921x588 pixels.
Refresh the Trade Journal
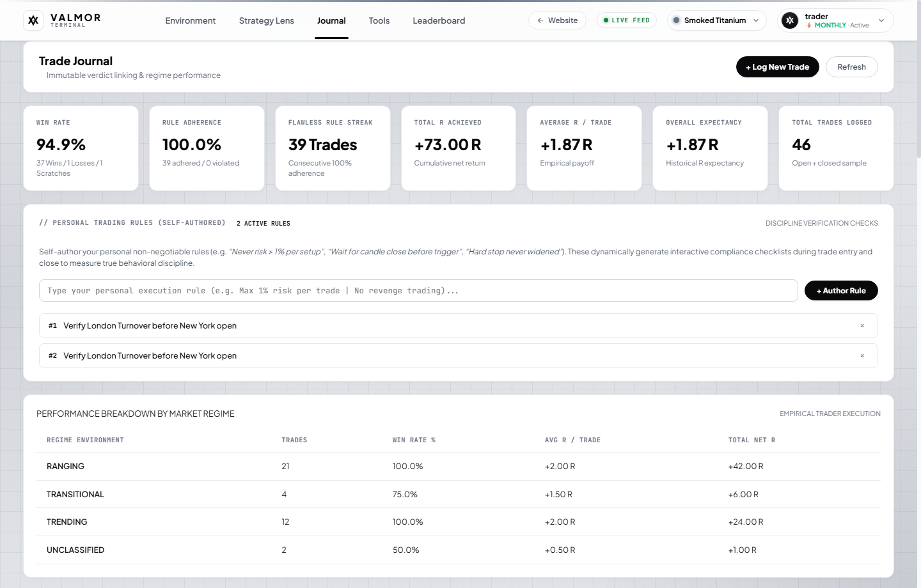coord(852,67)
